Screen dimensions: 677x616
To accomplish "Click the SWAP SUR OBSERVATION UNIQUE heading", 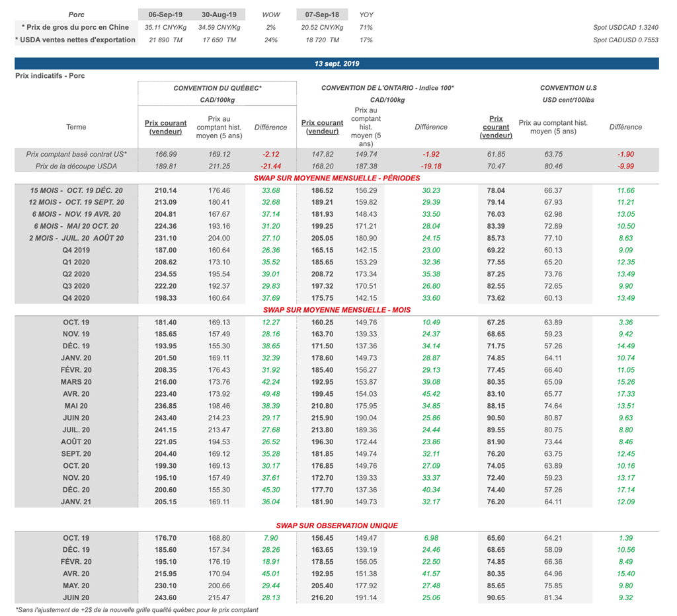I will (x=337, y=525).
